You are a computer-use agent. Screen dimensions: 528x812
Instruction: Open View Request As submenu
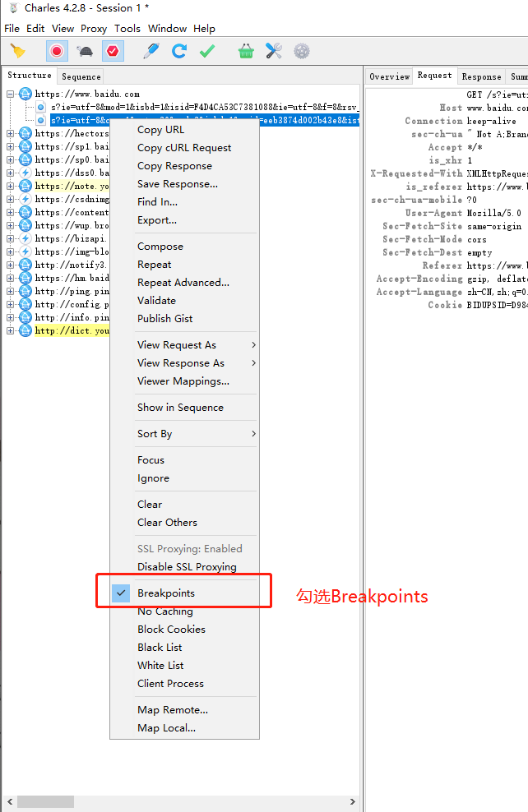pos(184,345)
